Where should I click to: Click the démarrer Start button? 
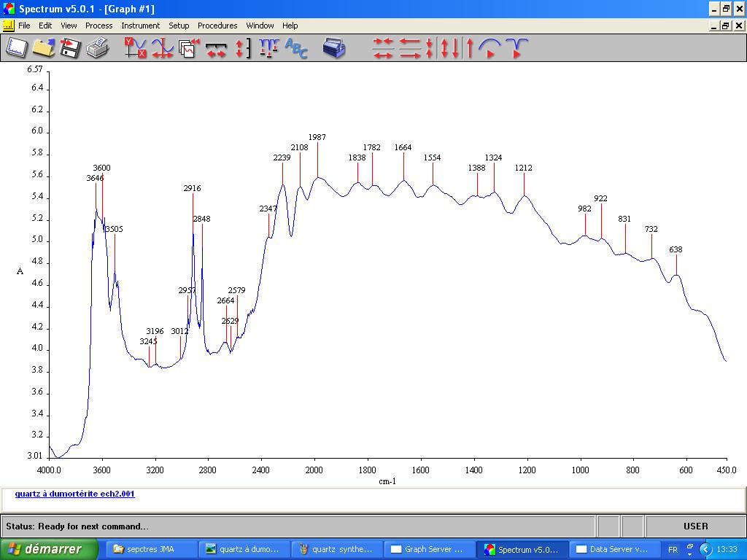click(x=49, y=549)
